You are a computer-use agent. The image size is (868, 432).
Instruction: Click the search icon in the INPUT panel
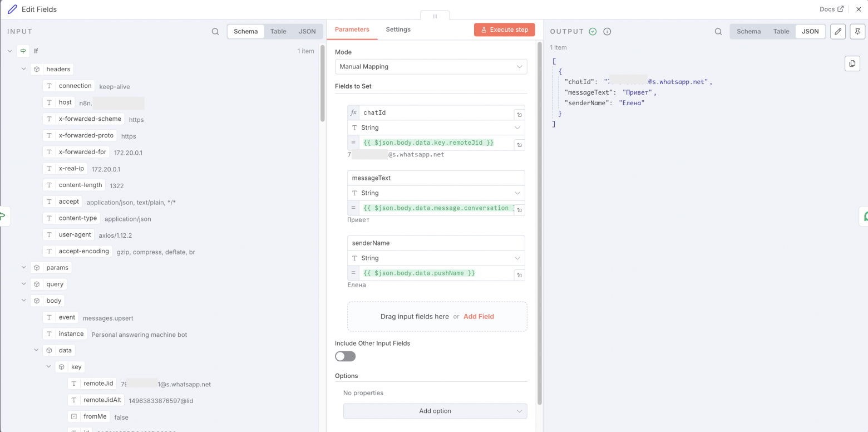(x=215, y=32)
